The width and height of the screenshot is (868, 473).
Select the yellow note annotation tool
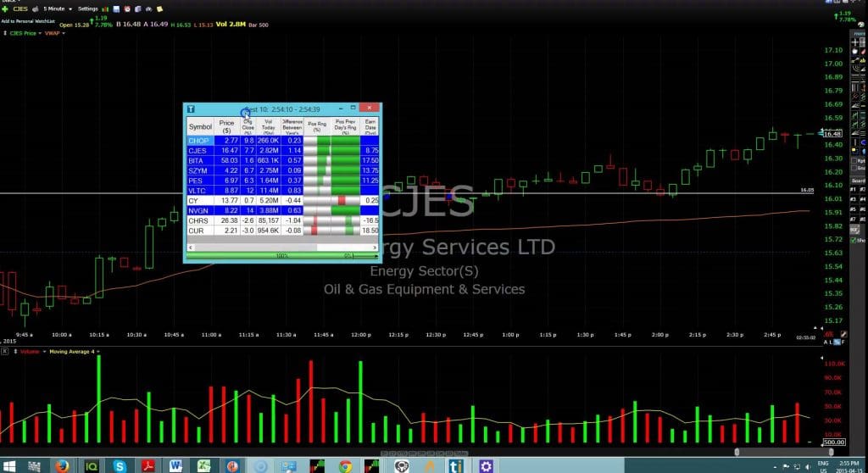pos(855,151)
